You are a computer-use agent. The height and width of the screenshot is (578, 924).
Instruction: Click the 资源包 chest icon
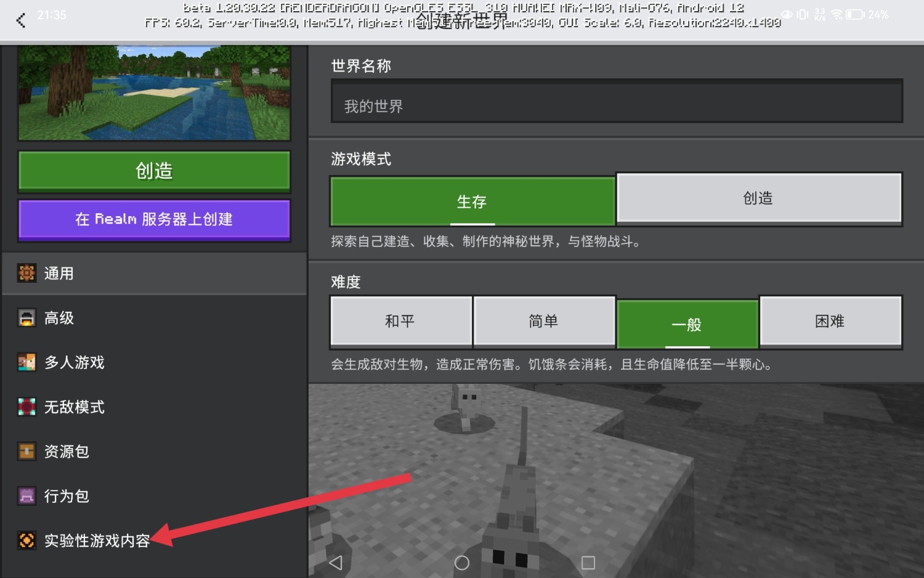click(x=26, y=452)
